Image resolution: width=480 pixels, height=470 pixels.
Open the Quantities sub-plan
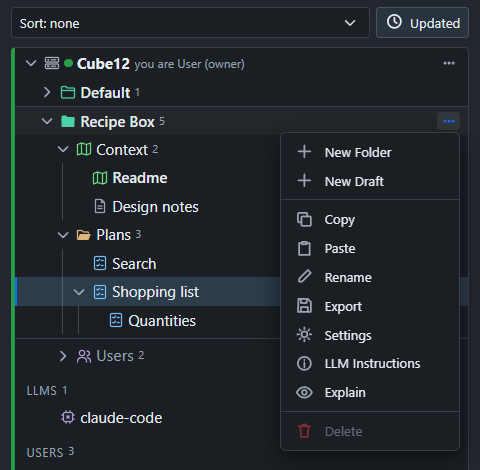pos(162,321)
